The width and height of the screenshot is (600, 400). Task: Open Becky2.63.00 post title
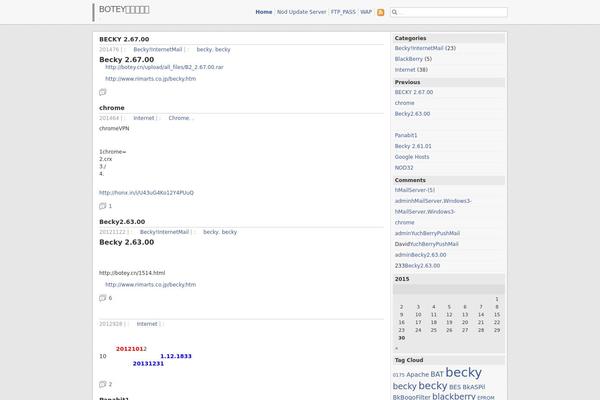[x=122, y=222]
